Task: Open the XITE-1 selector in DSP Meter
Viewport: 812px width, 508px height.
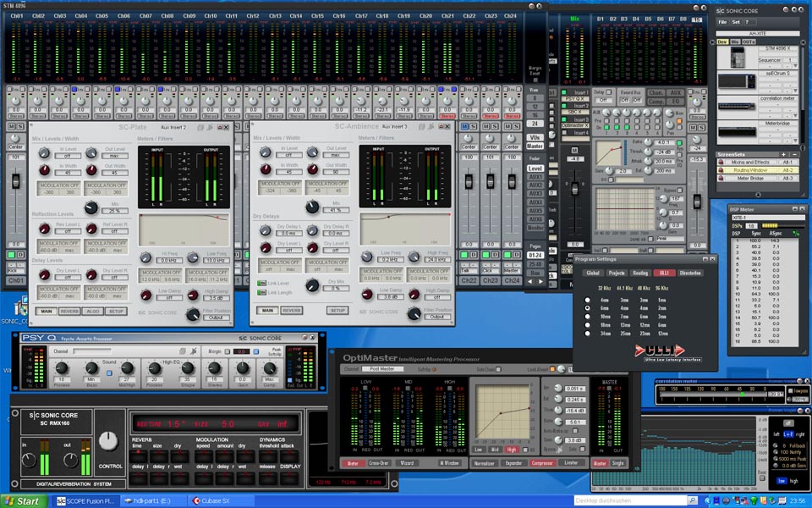Action: pyautogui.click(x=768, y=218)
